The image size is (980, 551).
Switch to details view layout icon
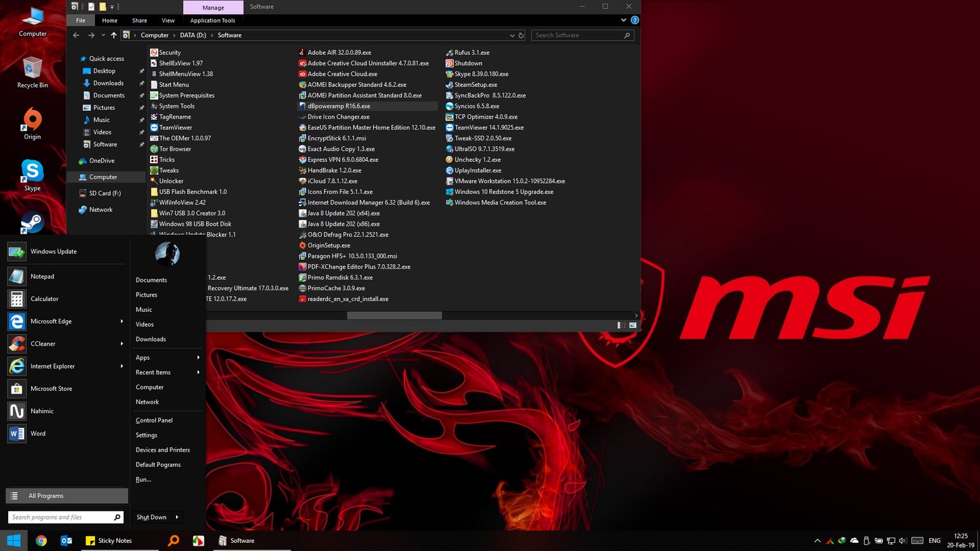(621, 325)
